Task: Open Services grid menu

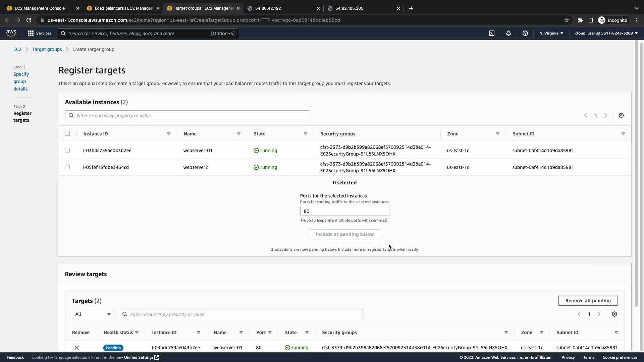Action: (x=40, y=33)
